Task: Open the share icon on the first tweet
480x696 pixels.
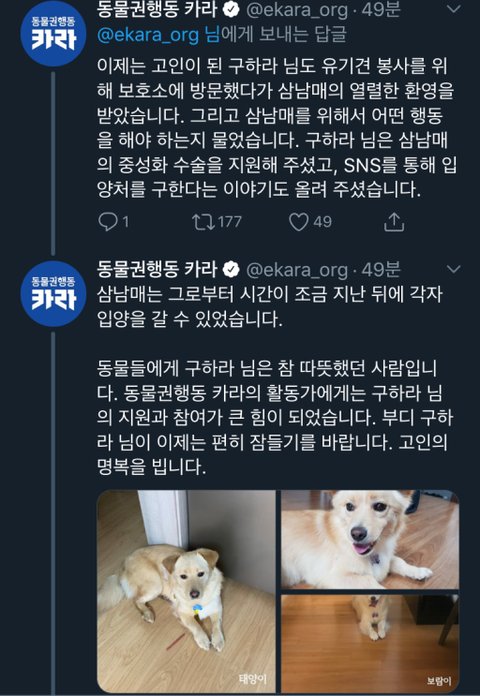Action: [x=394, y=222]
